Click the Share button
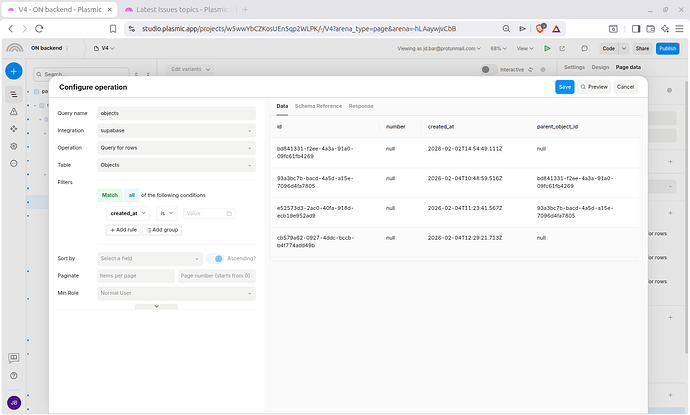 [642, 48]
